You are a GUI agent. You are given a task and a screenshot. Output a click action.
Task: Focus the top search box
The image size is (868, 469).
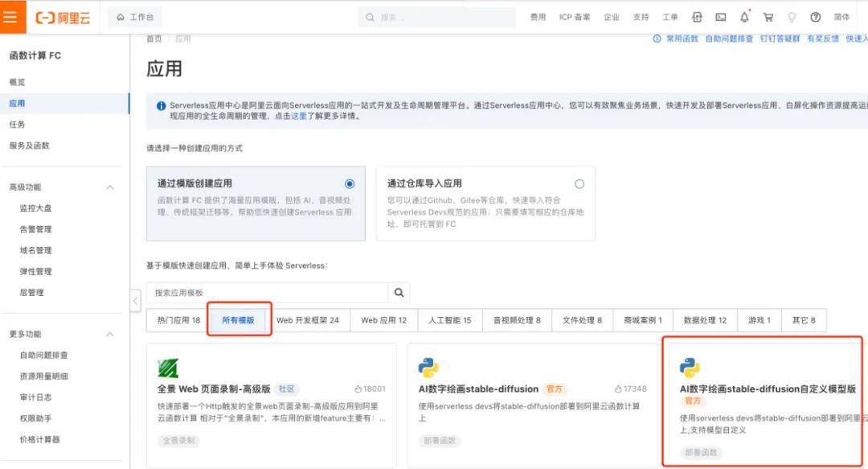(x=436, y=17)
